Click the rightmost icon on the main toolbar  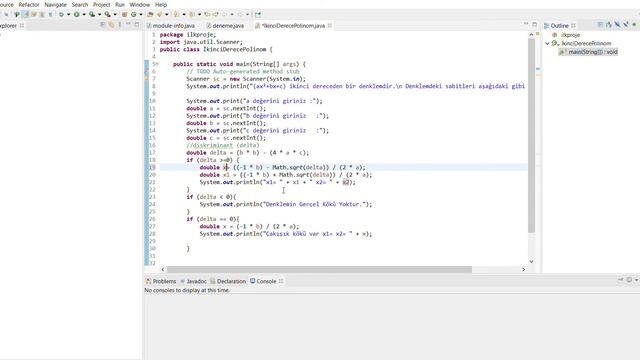pos(258,14)
